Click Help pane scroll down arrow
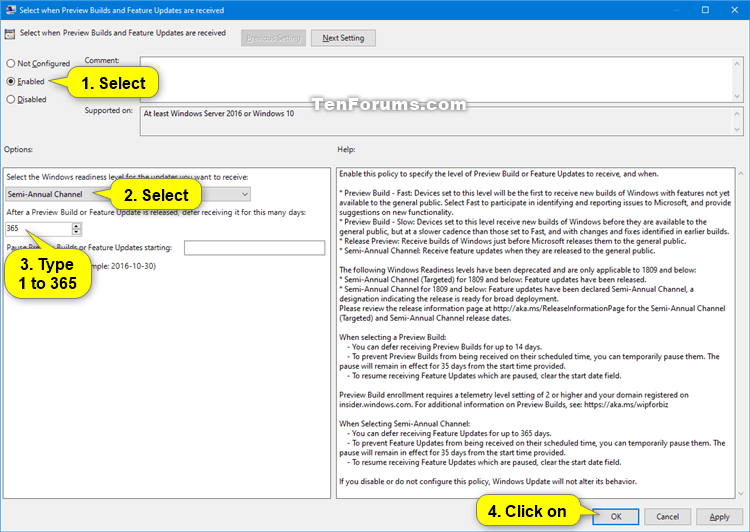The width and height of the screenshot is (750, 532). [x=741, y=493]
